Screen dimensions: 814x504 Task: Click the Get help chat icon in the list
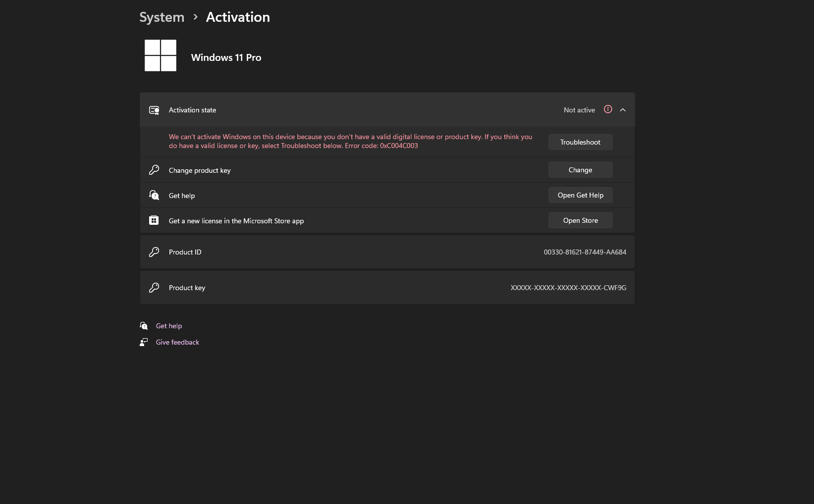(x=154, y=195)
